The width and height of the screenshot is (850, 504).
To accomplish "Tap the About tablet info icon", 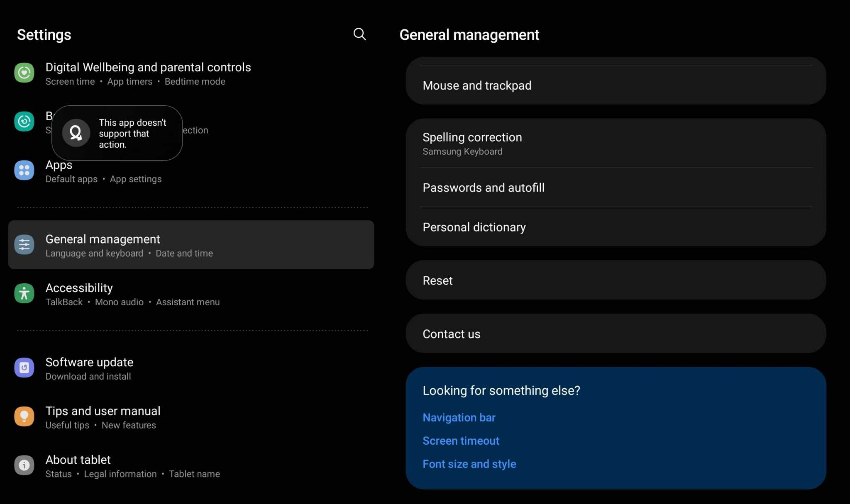I will pyautogui.click(x=24, y=465).
